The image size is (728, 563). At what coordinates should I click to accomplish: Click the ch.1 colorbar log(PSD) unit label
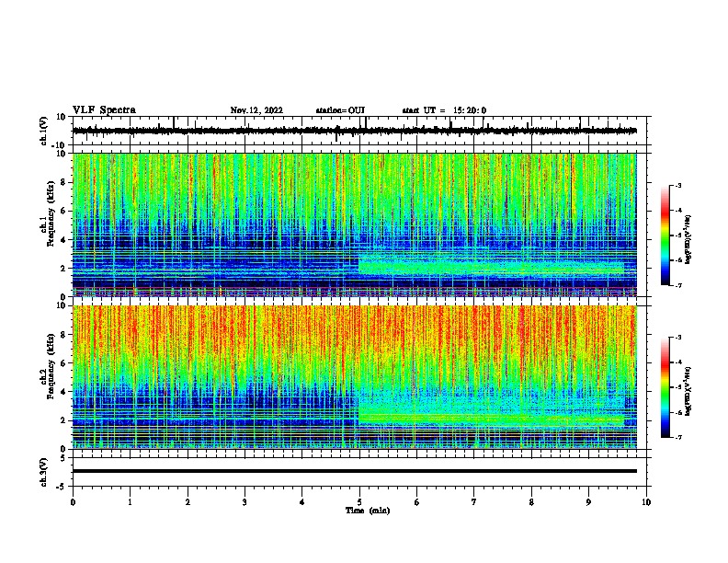688,239
